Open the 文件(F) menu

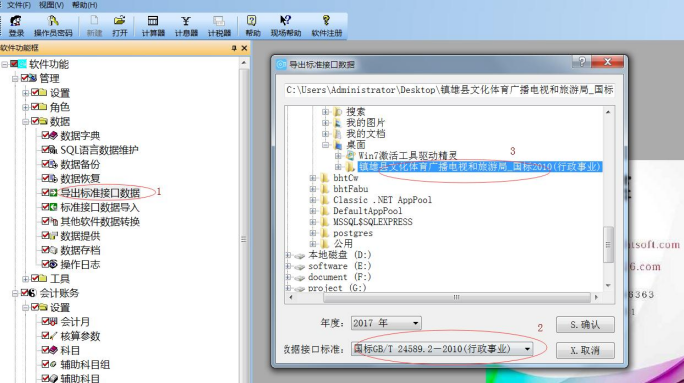[19, 5]
